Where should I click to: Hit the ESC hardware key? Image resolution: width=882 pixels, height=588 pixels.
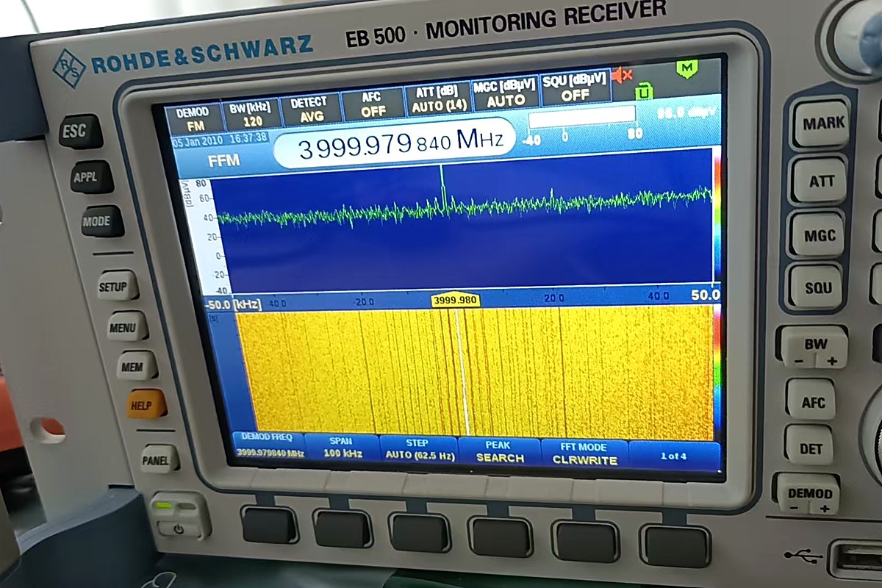[x=79, y=131]
